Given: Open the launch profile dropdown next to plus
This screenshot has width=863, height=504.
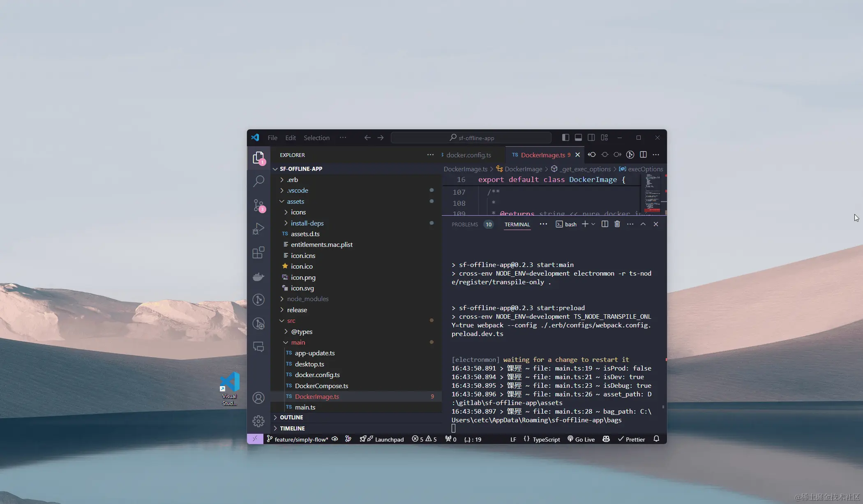Looking at the screenshot, I should point(593,224).
